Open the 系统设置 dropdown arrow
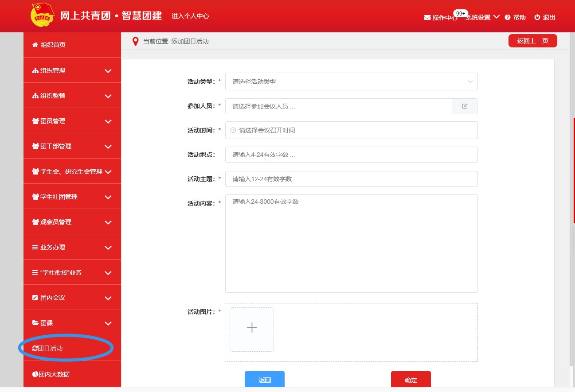 click(497, 17)
